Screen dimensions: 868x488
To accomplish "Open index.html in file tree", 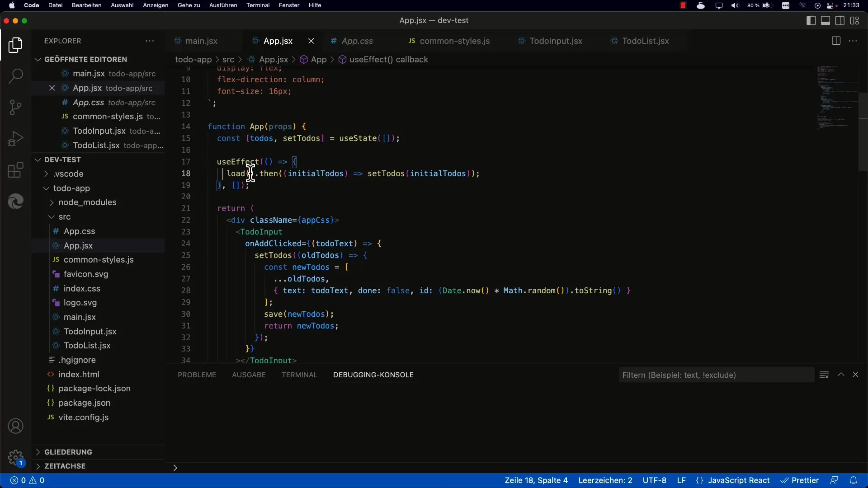I will (x=79, y=374).
